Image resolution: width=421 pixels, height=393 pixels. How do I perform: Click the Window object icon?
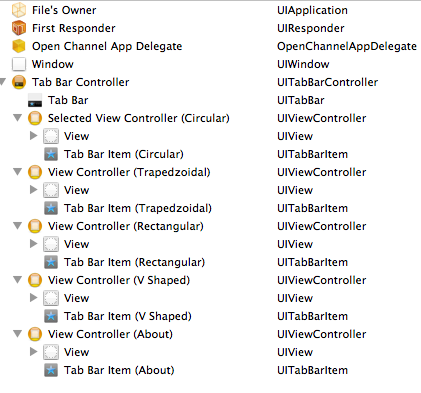pos(19,64)
